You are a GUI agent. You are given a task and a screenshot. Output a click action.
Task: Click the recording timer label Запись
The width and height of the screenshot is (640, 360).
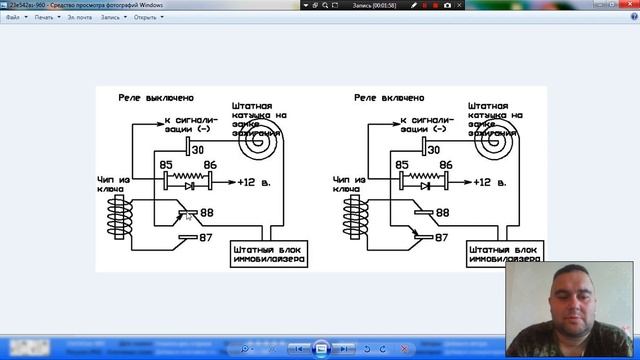[374, 5]
